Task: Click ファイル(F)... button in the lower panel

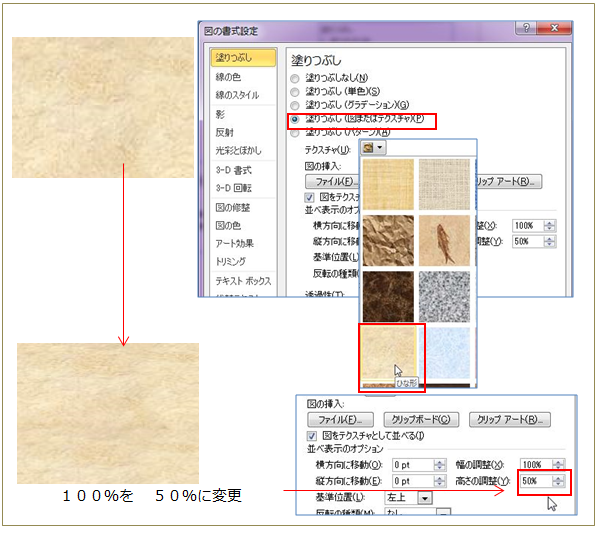Action: pyautogui.click(x=340, y=420)
